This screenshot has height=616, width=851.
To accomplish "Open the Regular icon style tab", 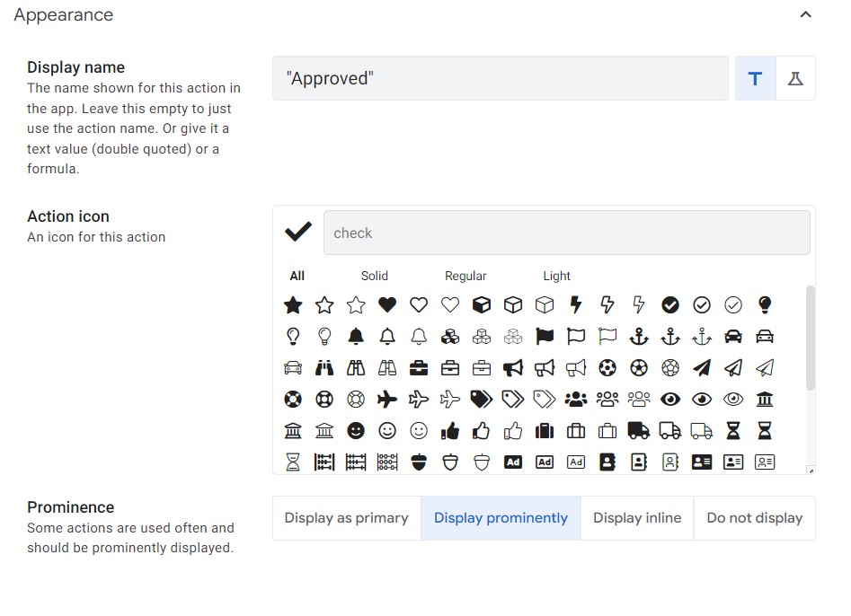I will (465, 276).
